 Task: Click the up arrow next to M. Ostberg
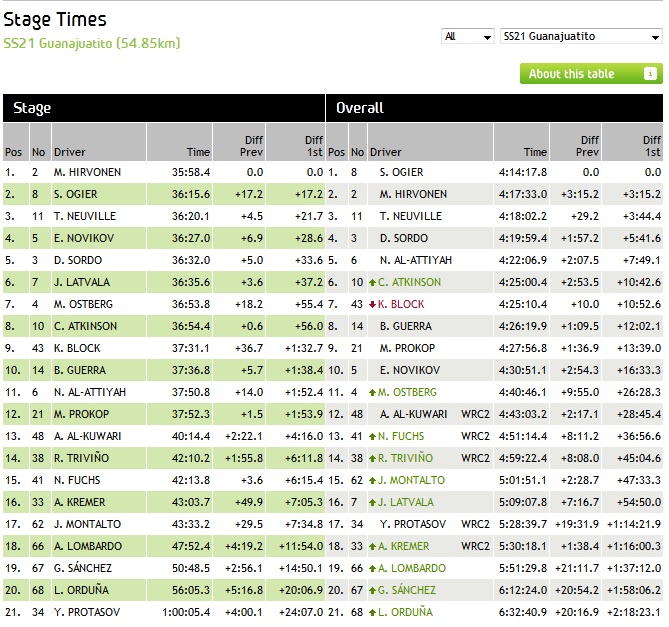pyautogui.click(x=373, y=392)
